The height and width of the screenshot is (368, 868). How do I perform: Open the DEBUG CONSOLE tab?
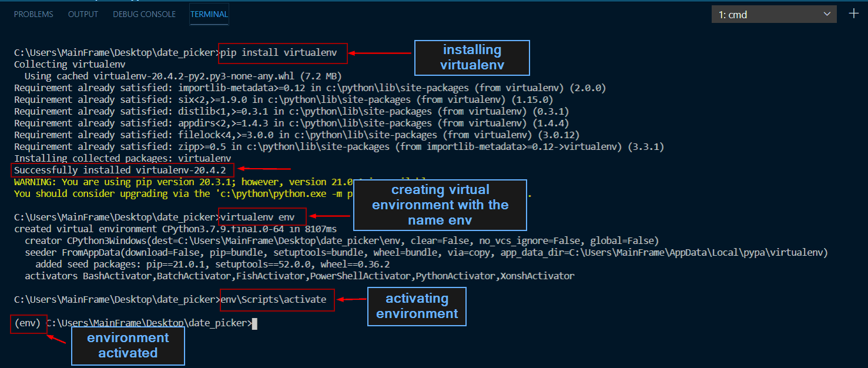[144, 14]
